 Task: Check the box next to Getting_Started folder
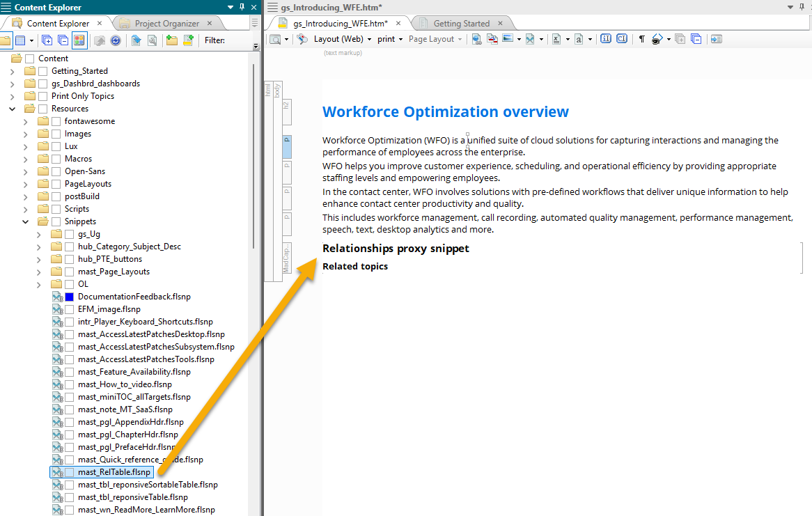coord(43,71)
